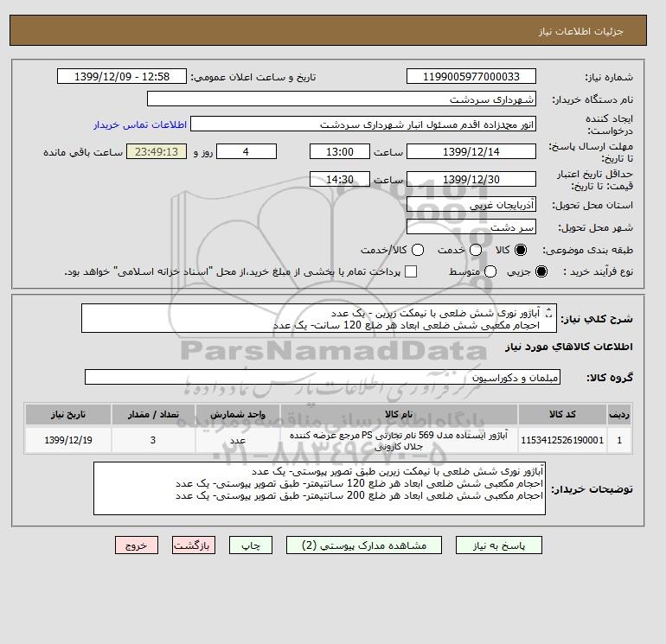Click product code 115341526190001 cell
The height and width of the screenshot is (644, 666).
coord(562,440)
